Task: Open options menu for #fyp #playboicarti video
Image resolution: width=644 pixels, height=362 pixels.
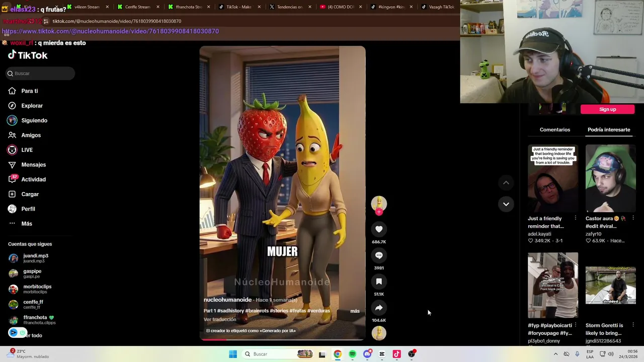Action: coord(575,325)
